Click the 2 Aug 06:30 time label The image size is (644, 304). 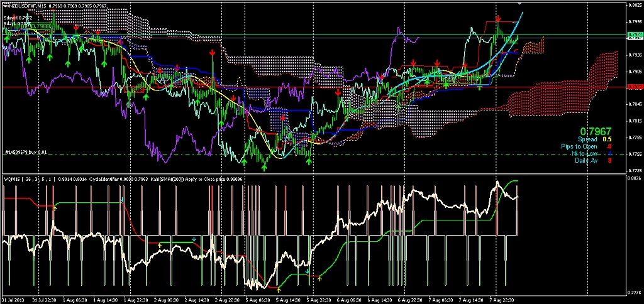click(x=166, y=300)
